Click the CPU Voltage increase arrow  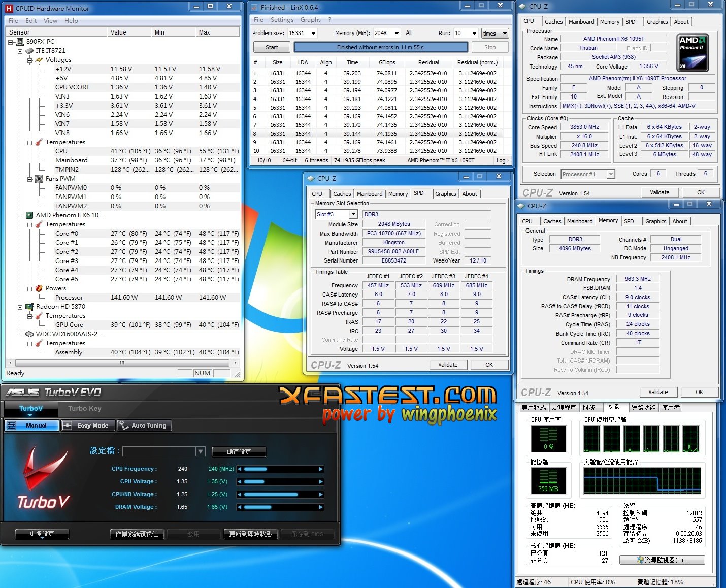(x=321, y=482)
